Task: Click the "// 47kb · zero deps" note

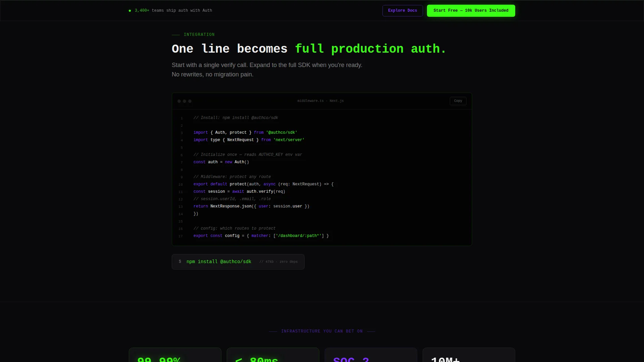Action: click(278, 262)
